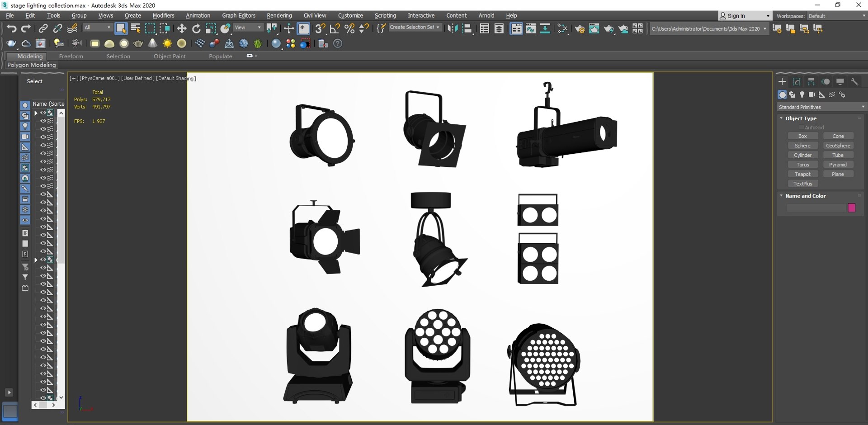Switch to the Object Paint ribbon tab

point(170,56)
